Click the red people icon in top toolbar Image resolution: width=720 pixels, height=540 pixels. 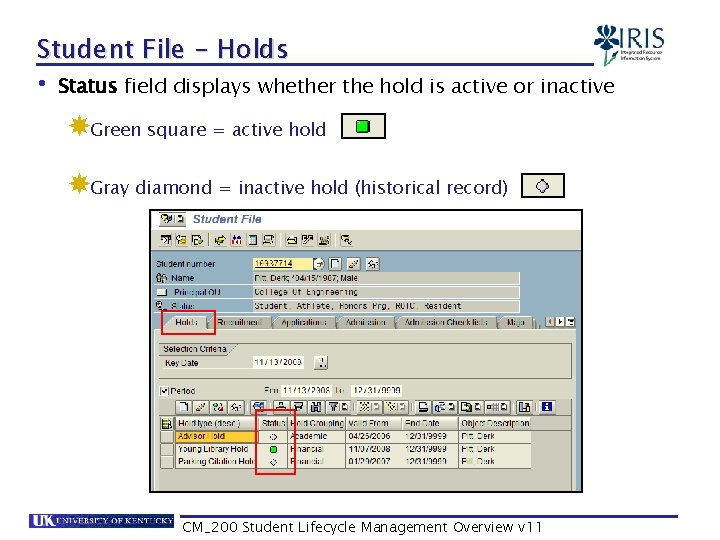236,240
